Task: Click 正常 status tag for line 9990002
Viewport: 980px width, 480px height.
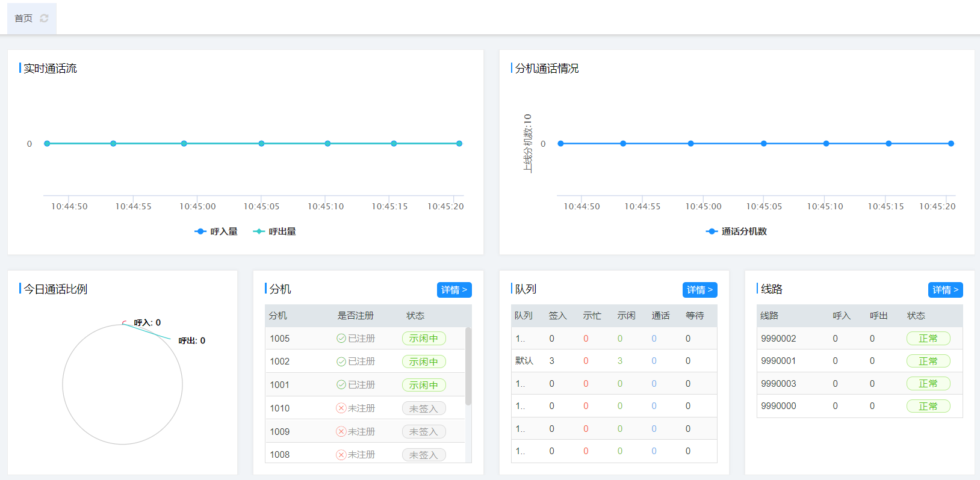Action: (928, 339)
